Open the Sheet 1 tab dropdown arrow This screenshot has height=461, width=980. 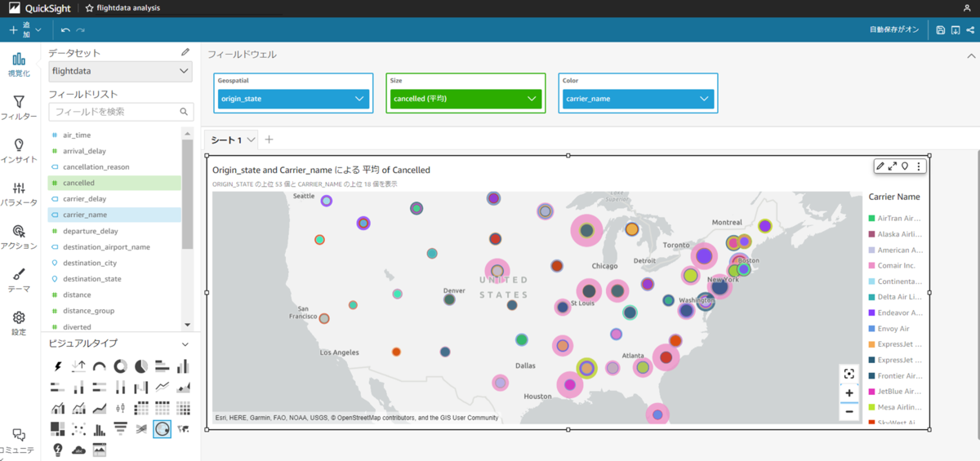point(251,140)
